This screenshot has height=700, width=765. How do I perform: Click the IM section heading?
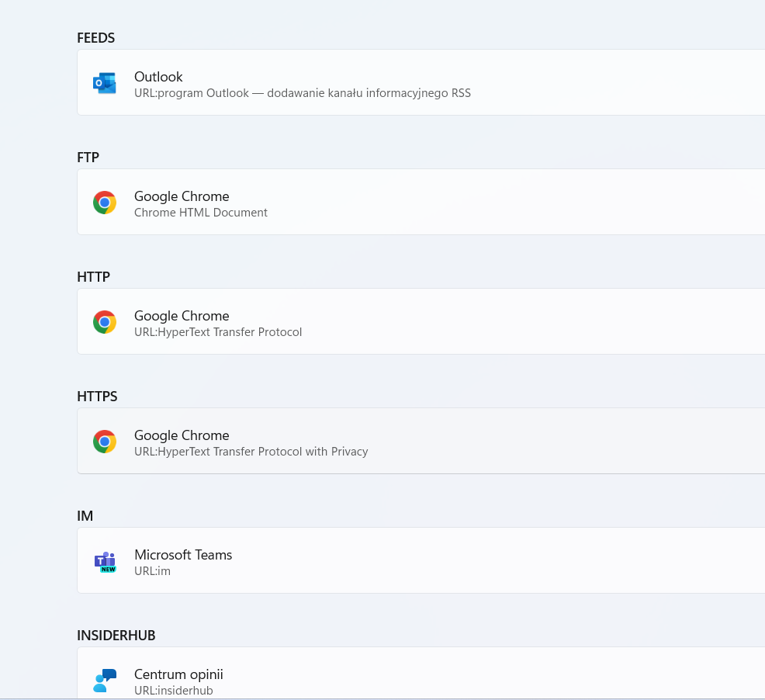point(85,516)
